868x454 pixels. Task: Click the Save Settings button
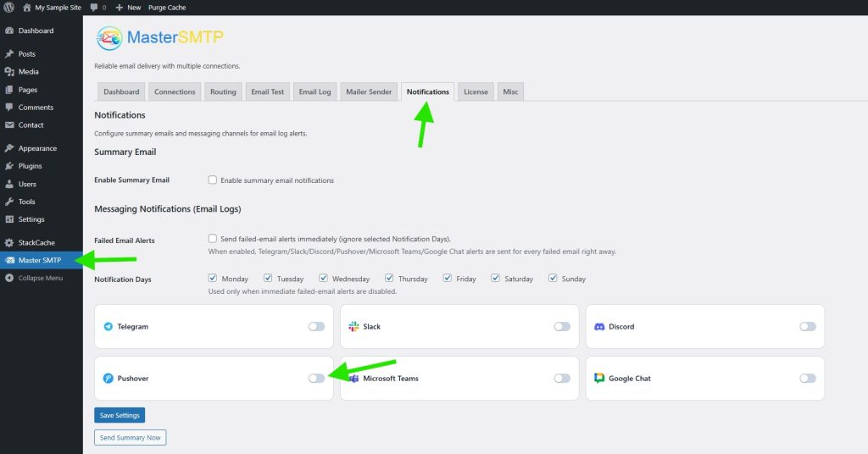[120, 415]
